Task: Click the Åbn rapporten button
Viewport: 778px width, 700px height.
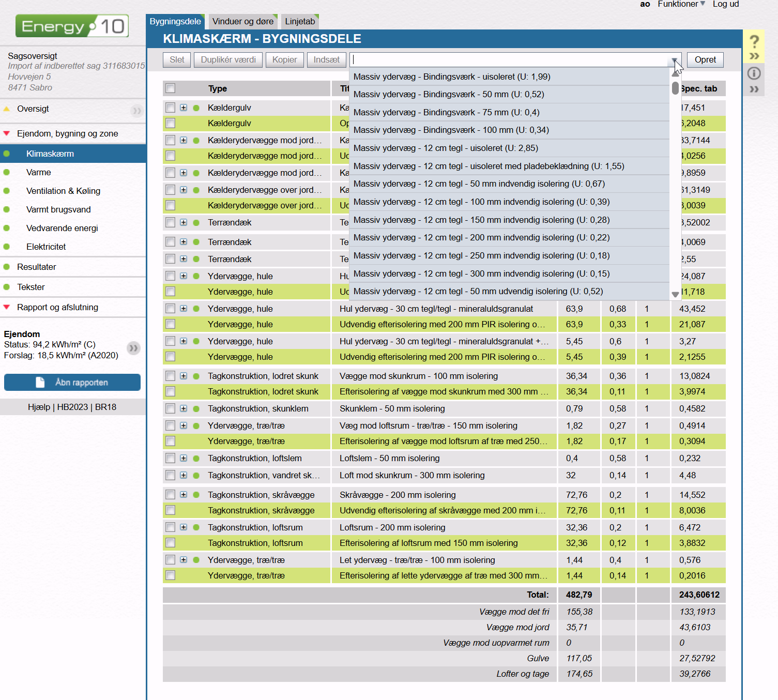Action: click(x=72, y=383)
